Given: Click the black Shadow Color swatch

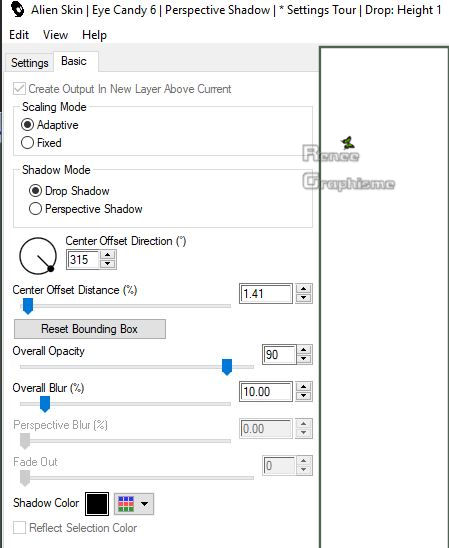Looking at the screenshot, I should click(x=97, y=504).
